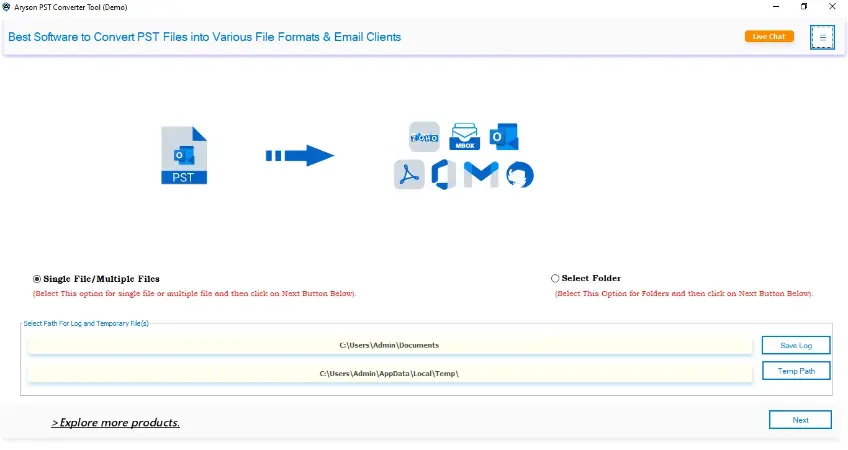Open Live Chat support
The width and height of the screenshot is (848, 450).
(769, 36)
